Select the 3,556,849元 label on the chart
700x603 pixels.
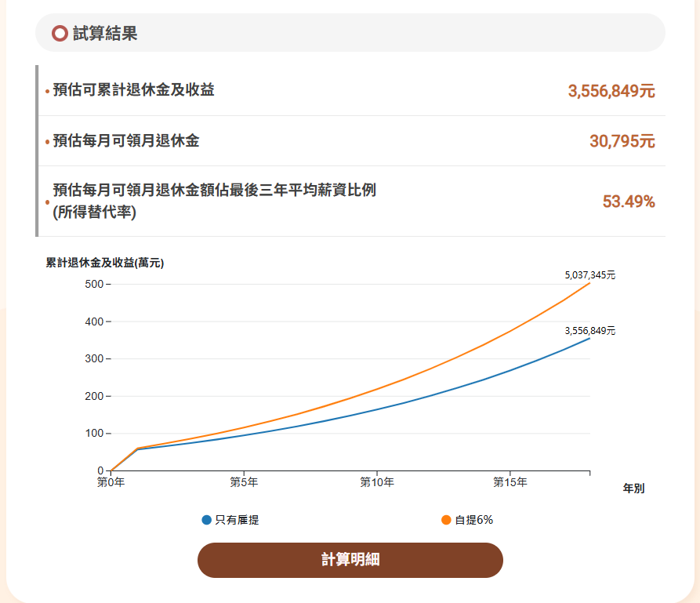(589, 331)
